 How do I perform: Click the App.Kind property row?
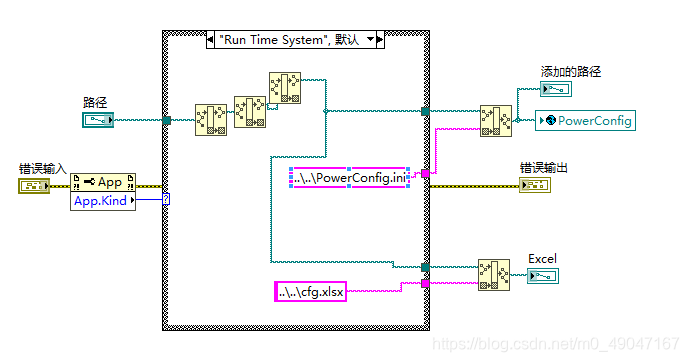(103, 201)
